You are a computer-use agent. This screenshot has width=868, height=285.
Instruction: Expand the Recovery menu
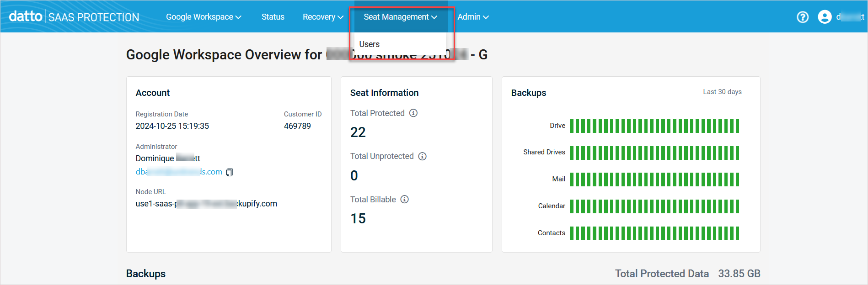(323, 17)
